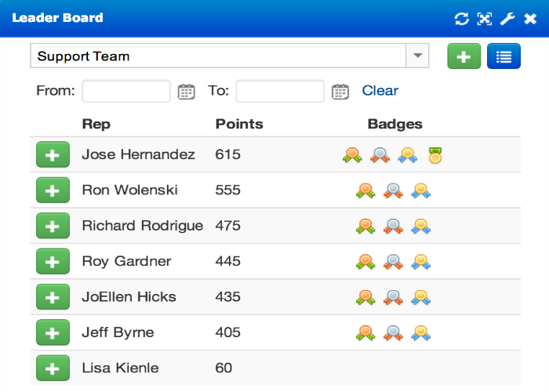Click Jose Hernandez's gold medal badge
The height and width of the screenshot is (392, 549).
435,155
